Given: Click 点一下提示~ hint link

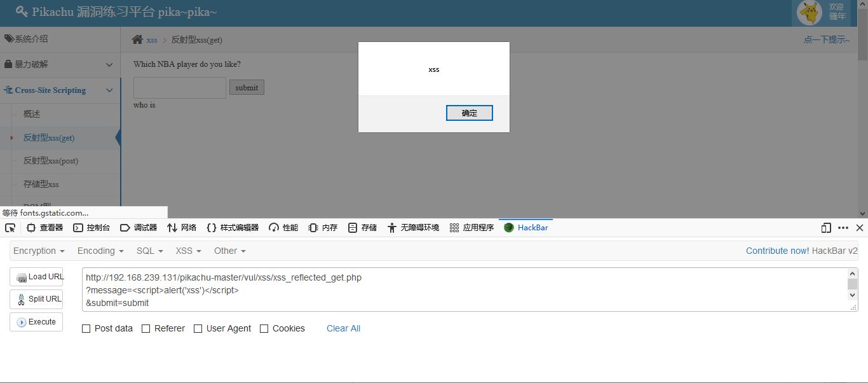Looking at the screenshot, I should tap(827, 39).
